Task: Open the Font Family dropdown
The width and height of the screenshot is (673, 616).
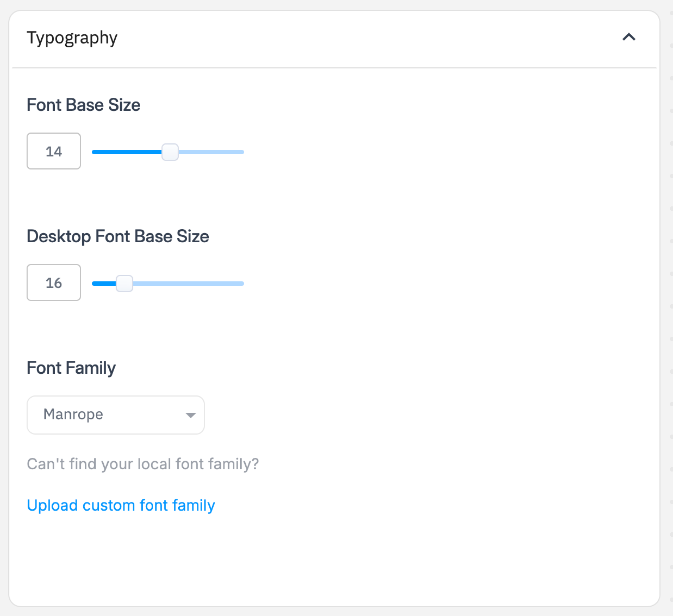Action: click(x=116, y=415)
